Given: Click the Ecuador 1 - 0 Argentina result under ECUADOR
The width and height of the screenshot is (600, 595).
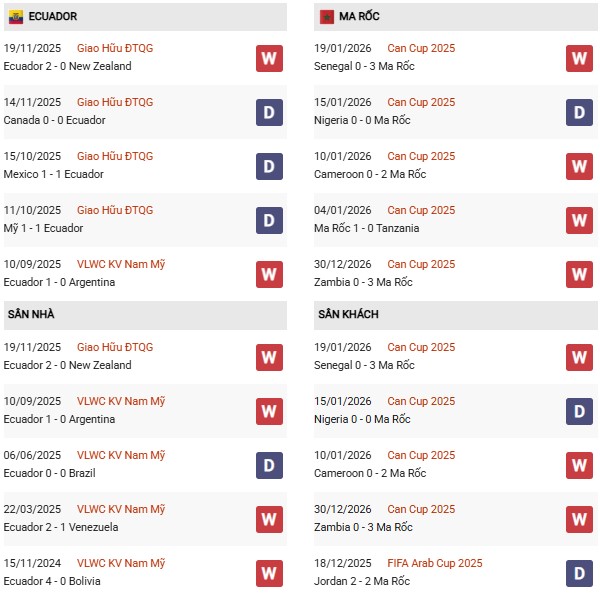Looking at the screenshot, I should (x=59, y=282).
